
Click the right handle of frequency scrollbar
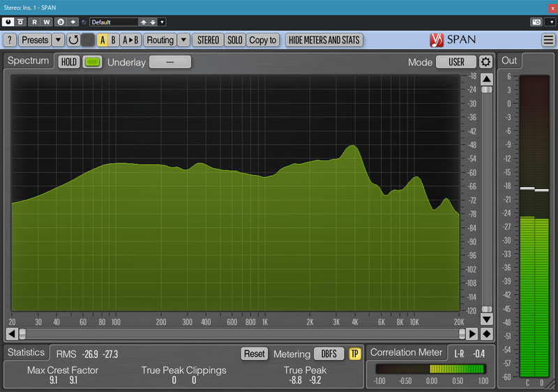point(462,333)
